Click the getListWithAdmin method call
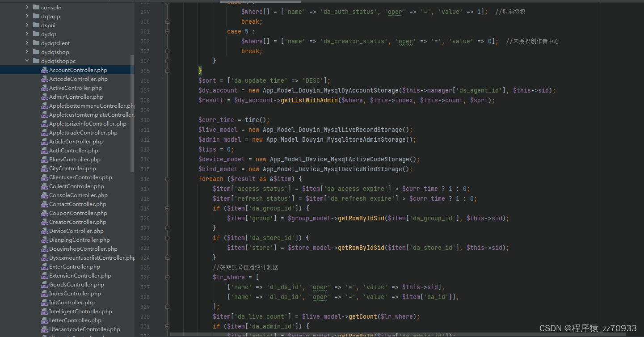This screenshot has width=644, height=337. pos(309,100)
